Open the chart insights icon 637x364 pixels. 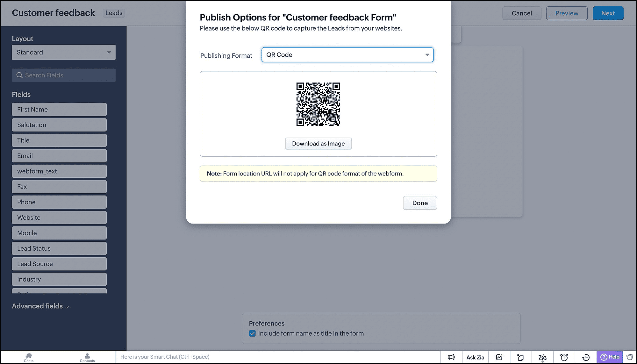pyautogui.click(x=499, y=357)
